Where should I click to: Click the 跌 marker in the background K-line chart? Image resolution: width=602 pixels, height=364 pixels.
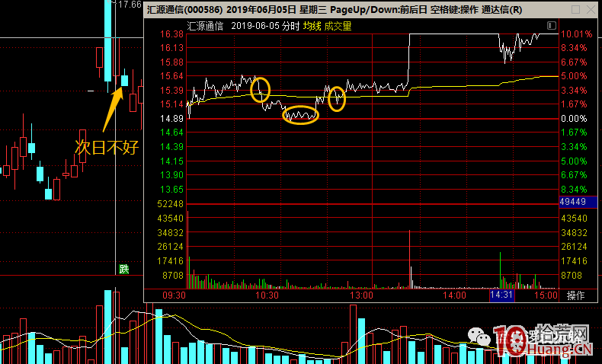(123, 269)
